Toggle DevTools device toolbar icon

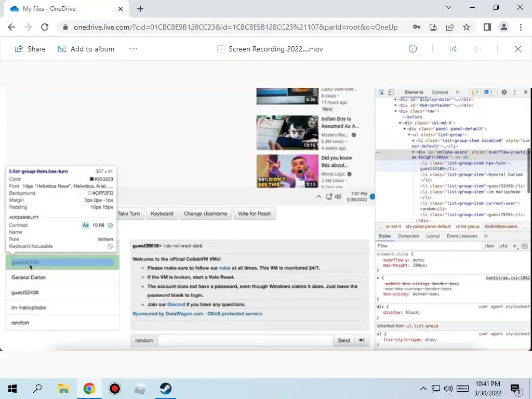click(x=391, y=92)
